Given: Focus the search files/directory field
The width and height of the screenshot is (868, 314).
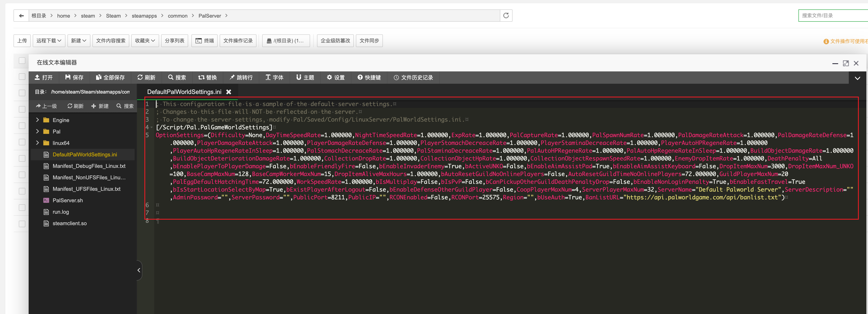Looking at the screenshot, I should (x=832, y=16).
